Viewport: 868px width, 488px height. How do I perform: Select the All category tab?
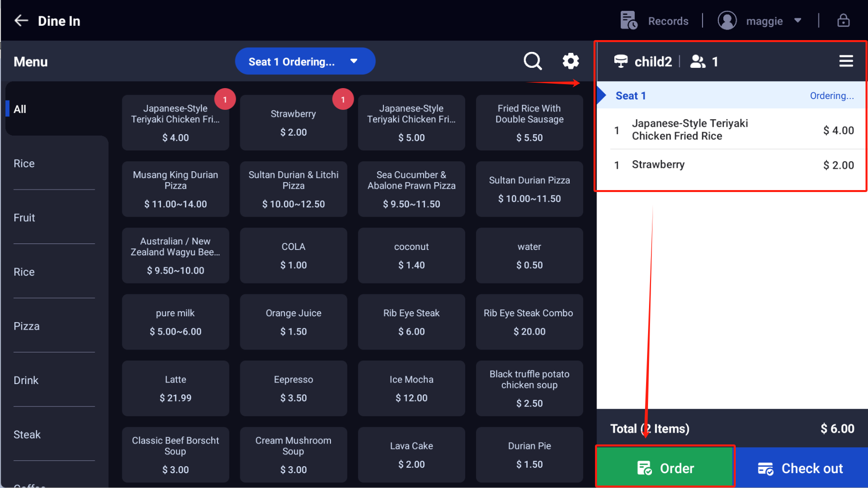20,109
